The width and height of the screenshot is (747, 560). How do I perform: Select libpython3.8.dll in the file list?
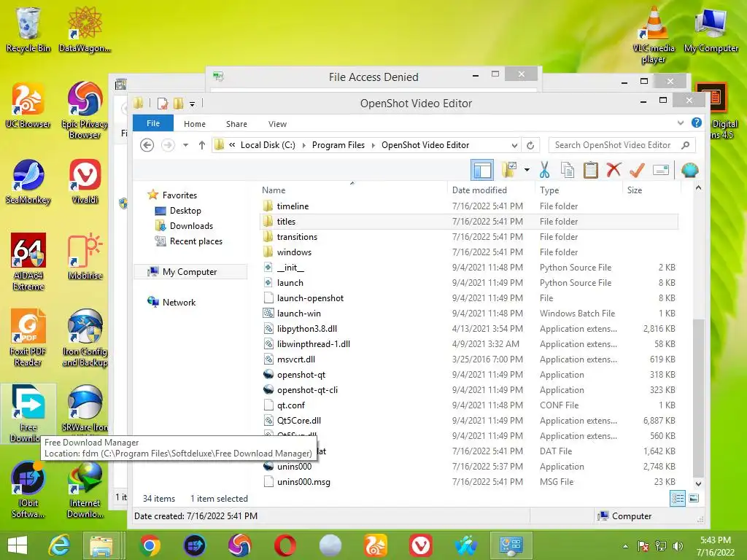(x=469, y=329)
